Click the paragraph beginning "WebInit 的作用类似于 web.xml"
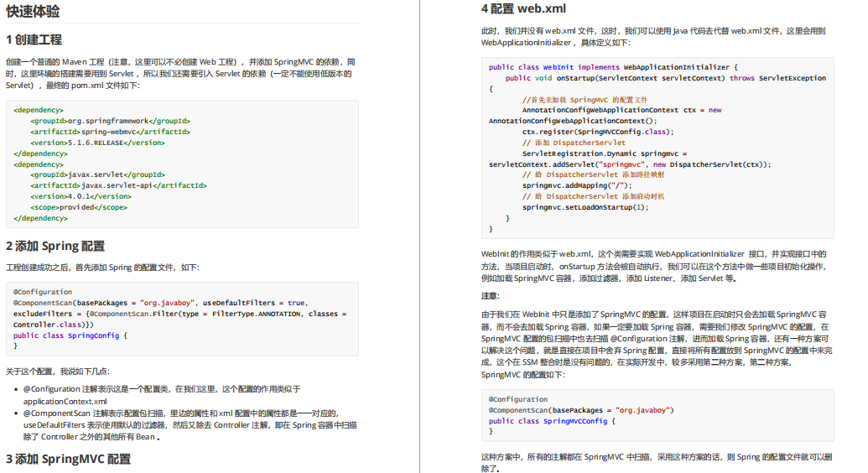The width and height of the screenshot is (868, 473). click(654, 267)
